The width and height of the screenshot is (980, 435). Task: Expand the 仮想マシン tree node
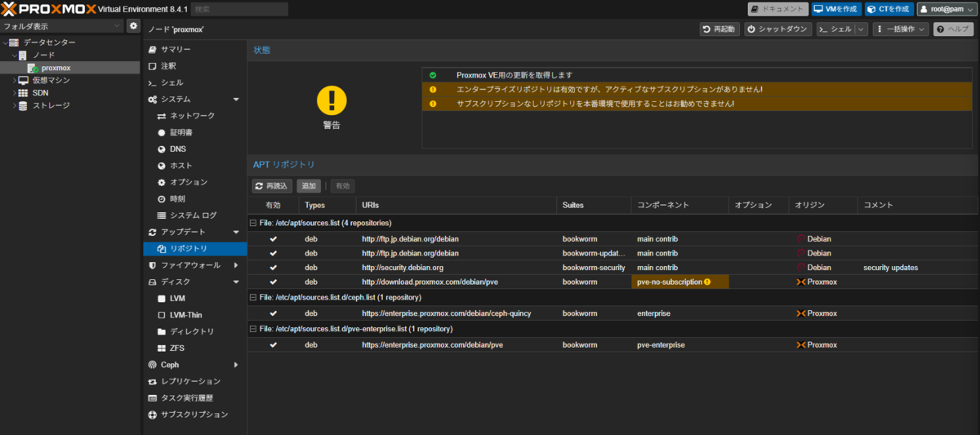tap(13, 80)
